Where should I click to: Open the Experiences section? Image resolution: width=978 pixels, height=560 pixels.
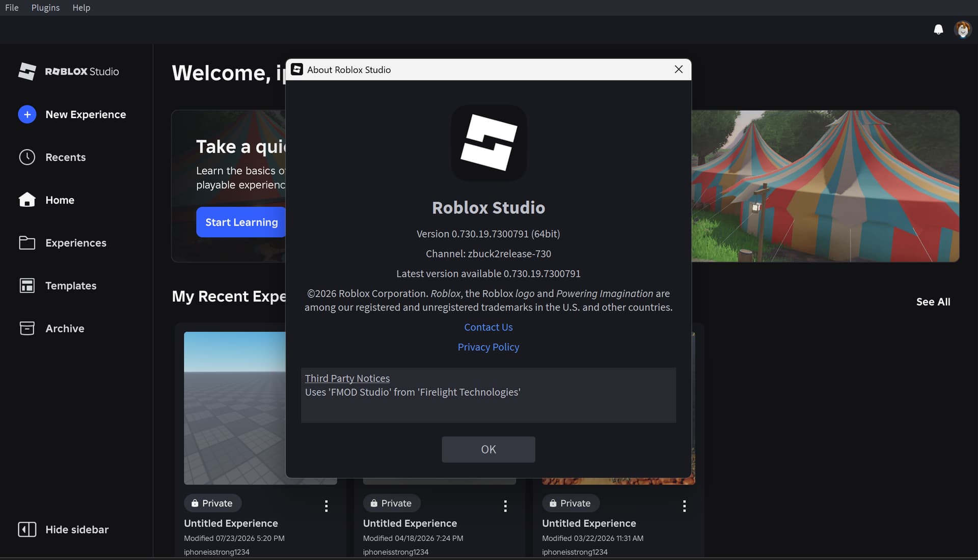76,243
